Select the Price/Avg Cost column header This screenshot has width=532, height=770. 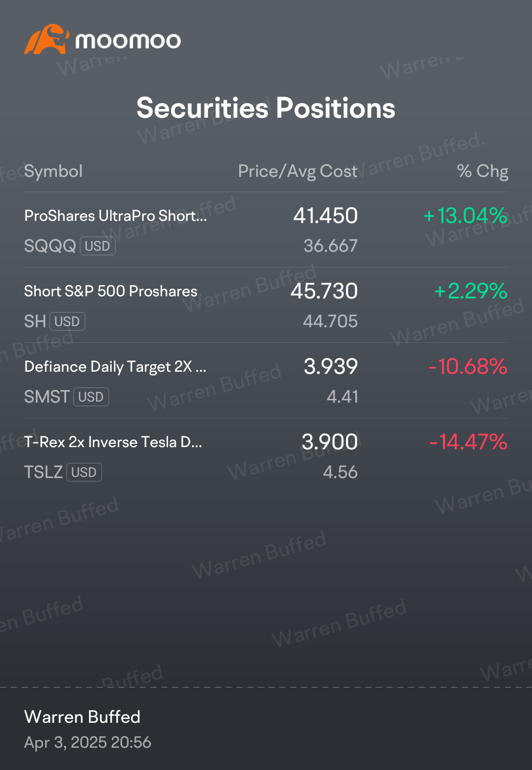click(298, 171)
